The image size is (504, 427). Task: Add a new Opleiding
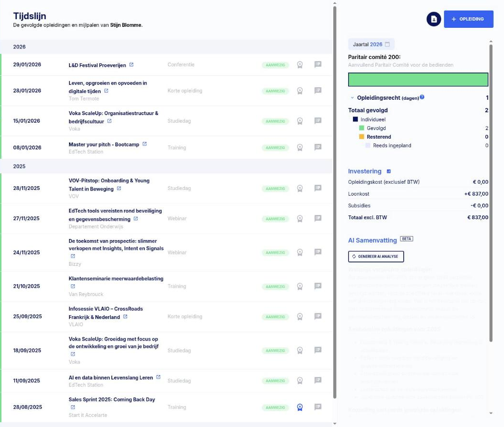click(x=469, y=19)
